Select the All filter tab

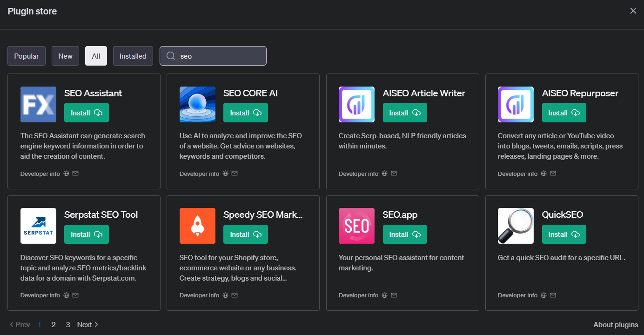(x=96, y=56)
